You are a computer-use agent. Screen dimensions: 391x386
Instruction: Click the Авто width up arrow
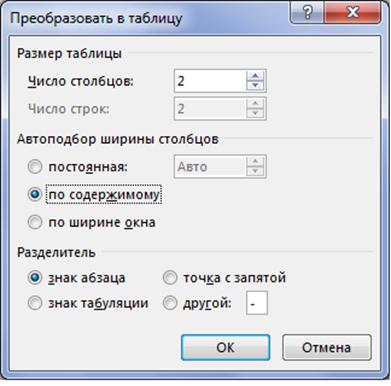pos(255,161)
